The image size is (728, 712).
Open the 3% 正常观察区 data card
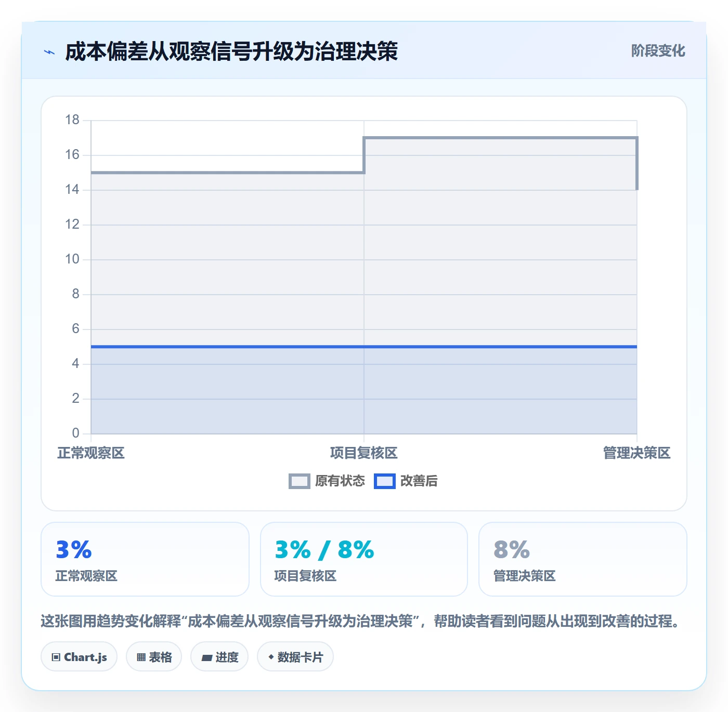145,559
